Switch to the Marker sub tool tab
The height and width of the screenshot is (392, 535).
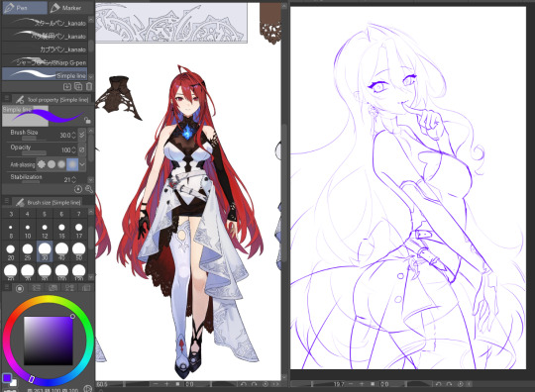69,8
